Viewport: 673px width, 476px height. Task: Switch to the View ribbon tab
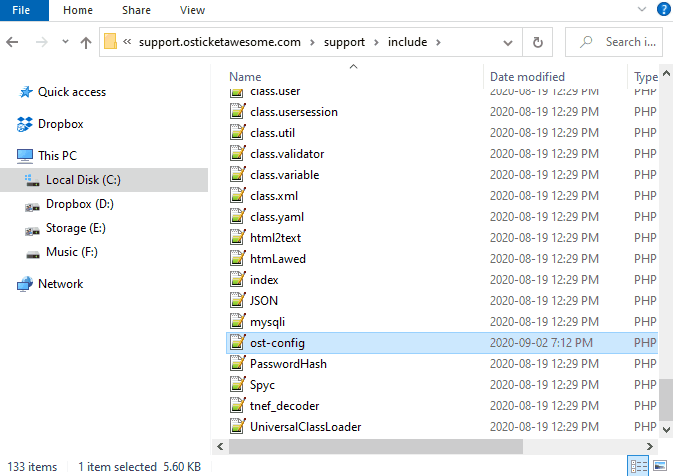(192, 10)
